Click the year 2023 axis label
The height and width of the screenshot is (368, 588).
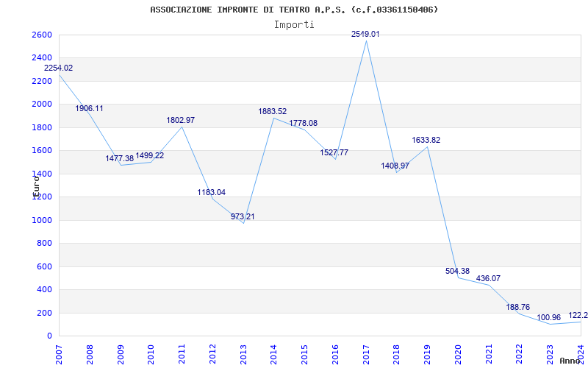click(x=550, y=355)
